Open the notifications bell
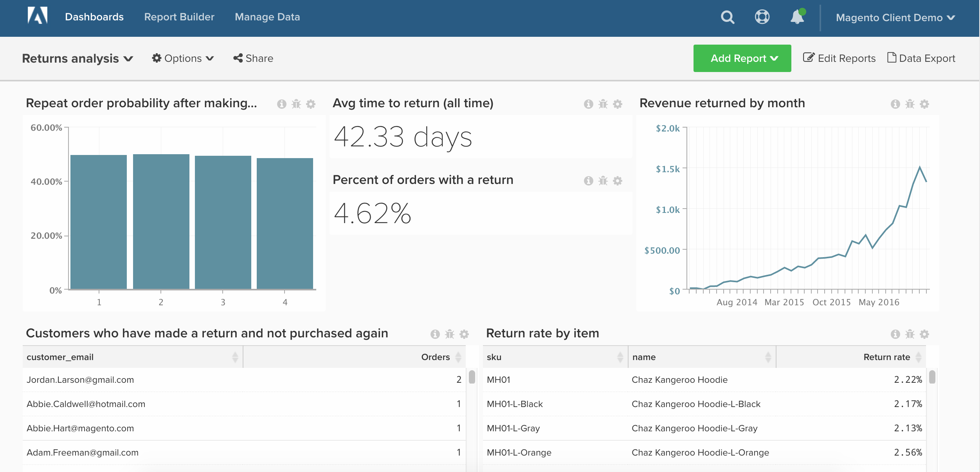Screen dimensions: 980x472 tap(797, 17)
